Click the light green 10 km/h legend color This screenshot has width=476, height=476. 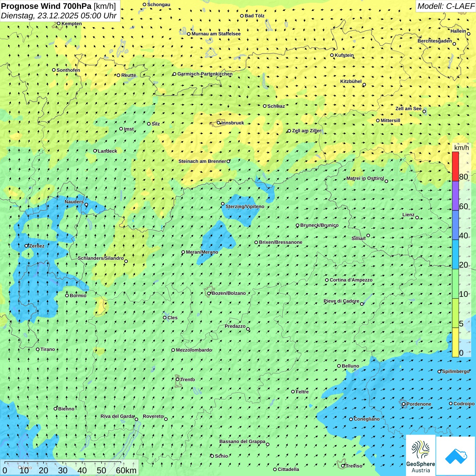click(455, 284)
